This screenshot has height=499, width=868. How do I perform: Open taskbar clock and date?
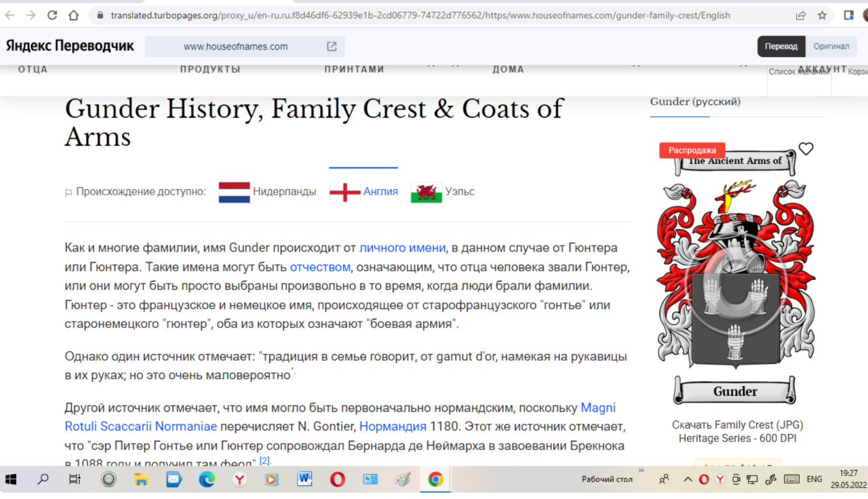pyautogui.click(x=848, y=479)
